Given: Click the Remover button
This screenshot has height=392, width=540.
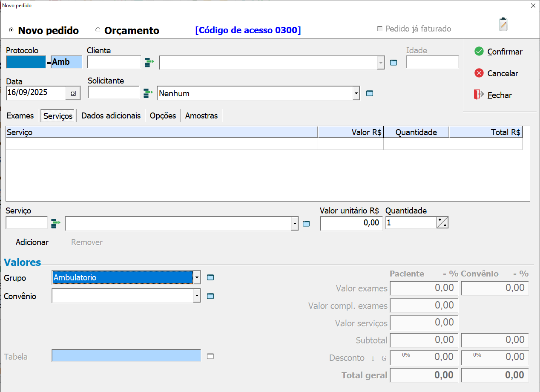Looking at the screenshot, I should pyautogui.click(x=87, y=242).
